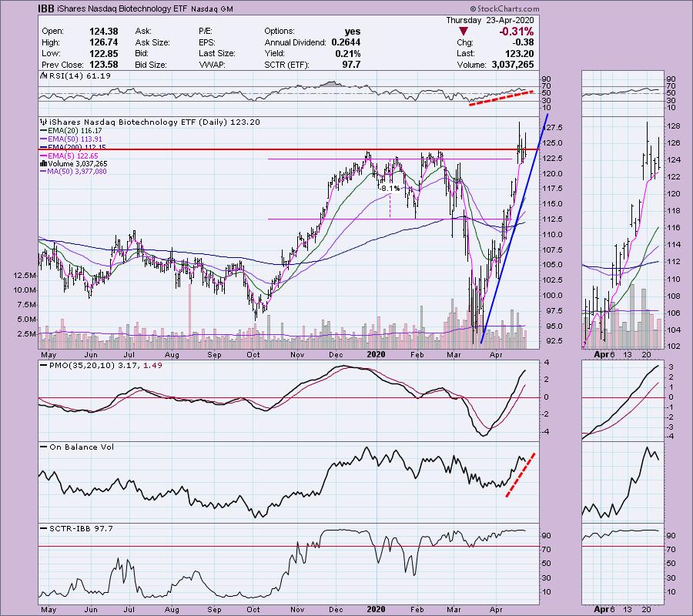Click the -8.1% decline annotation
This screenshot has height=616, width=693.
point(389,188)
